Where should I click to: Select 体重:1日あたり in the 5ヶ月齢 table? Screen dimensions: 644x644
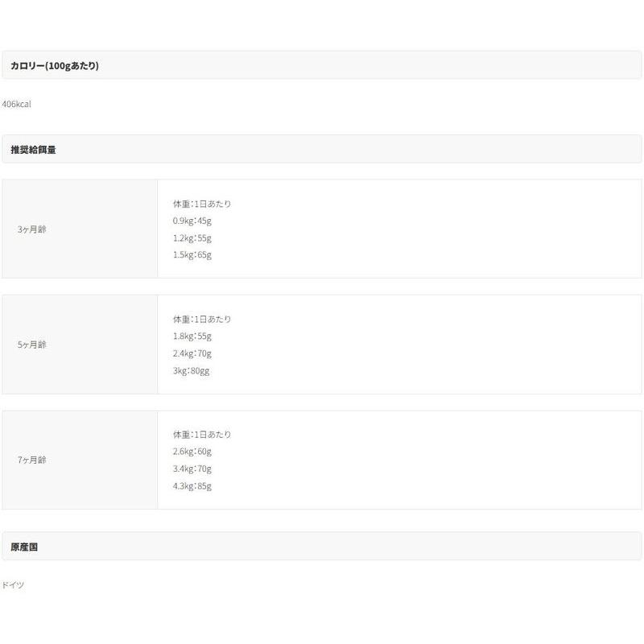click(202, 319)
